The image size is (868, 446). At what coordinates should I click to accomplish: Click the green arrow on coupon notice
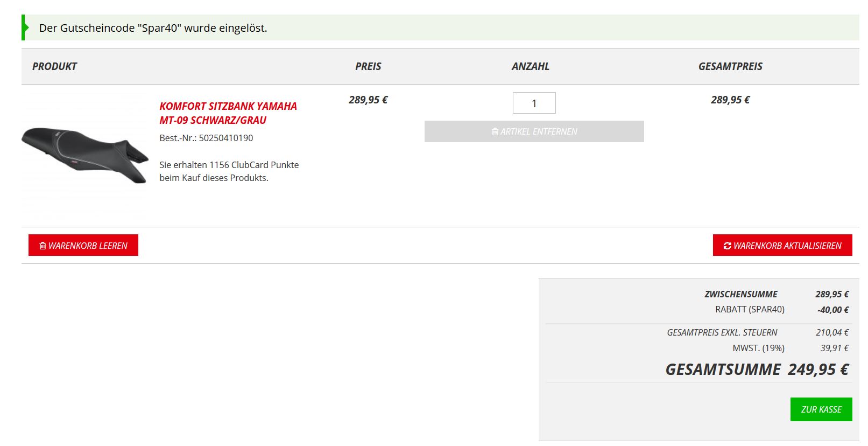coord(25,27)
